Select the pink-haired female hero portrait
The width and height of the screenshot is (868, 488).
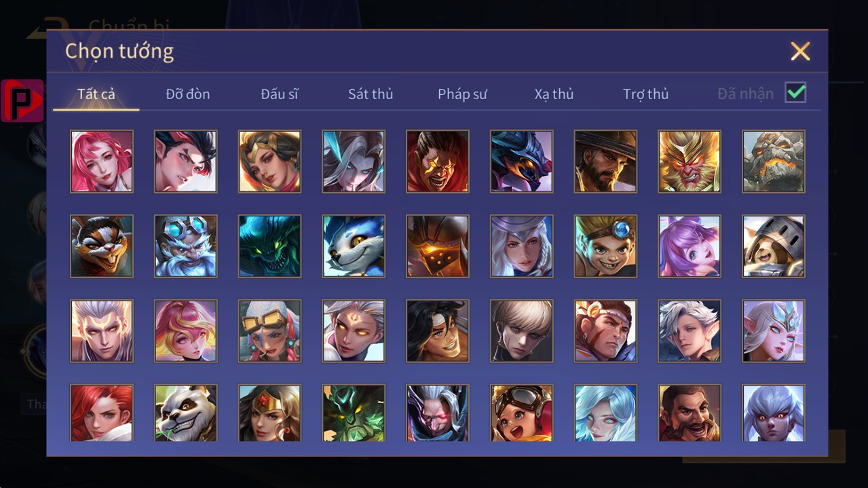pos(102,162)
